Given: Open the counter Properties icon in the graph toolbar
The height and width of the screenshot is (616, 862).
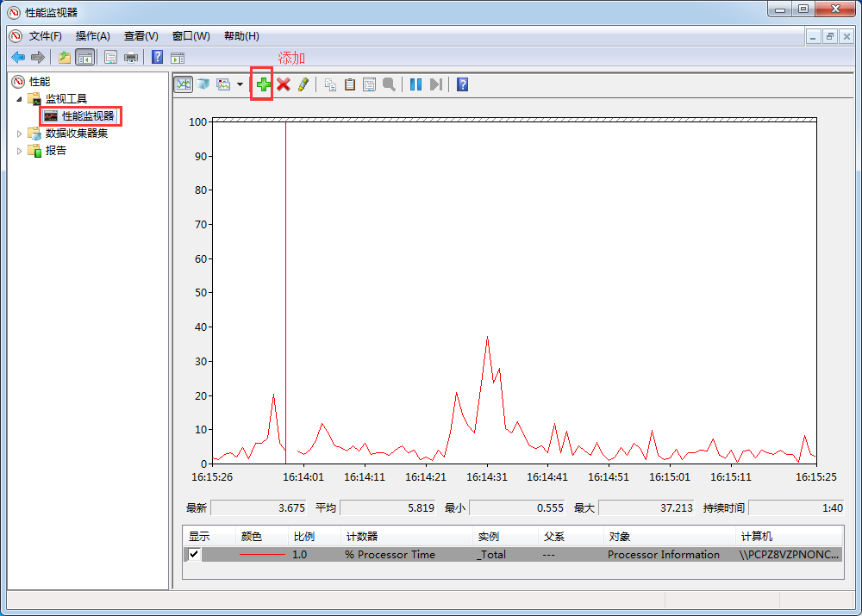Looking at the screenshot, I should click(x=369, y=84).
